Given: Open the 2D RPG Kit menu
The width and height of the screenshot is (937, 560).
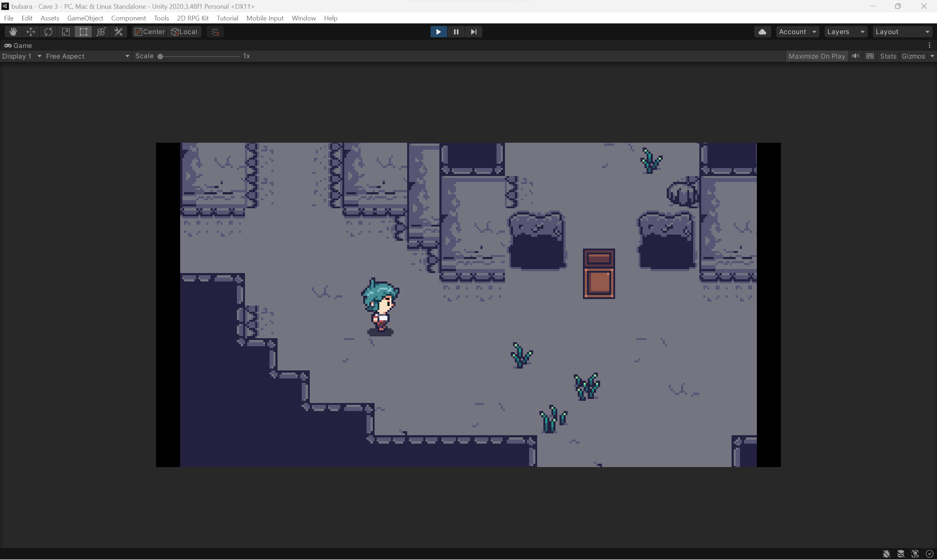Looking at the screenshot, I should [193, 18].
